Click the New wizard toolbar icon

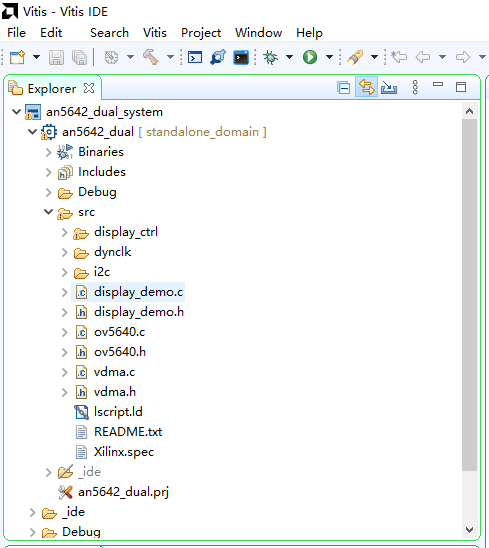tap(17, 57)
